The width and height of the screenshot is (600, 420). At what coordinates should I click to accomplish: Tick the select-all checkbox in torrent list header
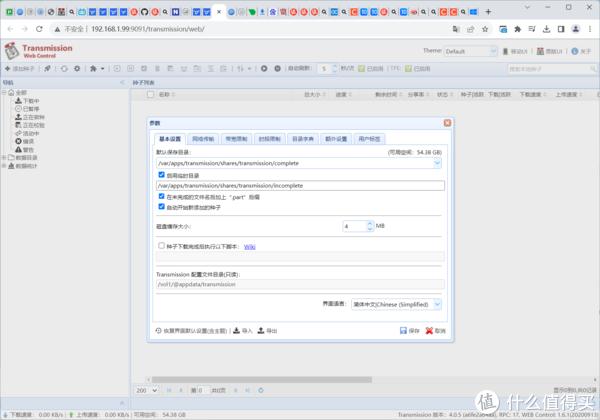pyautogui.click(x=151, y=94)
